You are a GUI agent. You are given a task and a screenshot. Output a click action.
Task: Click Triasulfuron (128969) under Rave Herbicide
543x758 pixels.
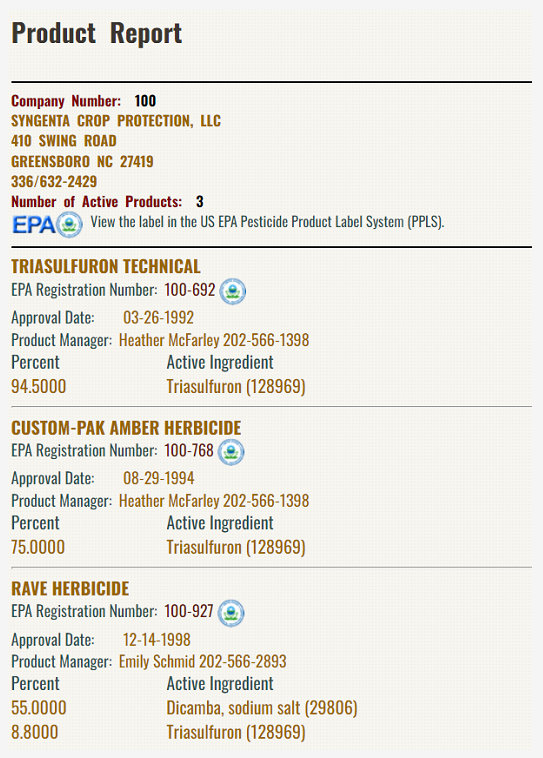click(x=236, y=732)
